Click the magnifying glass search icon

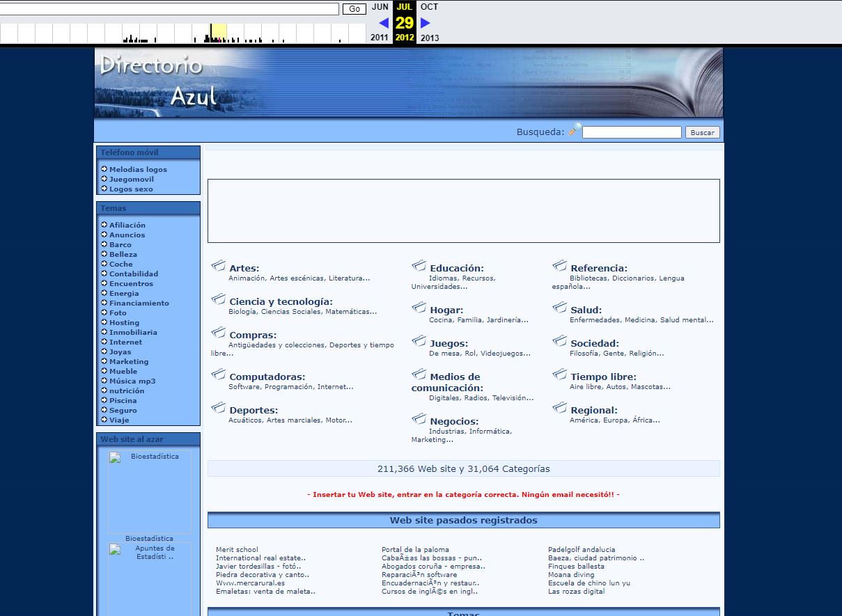click(x=575, y=130)
